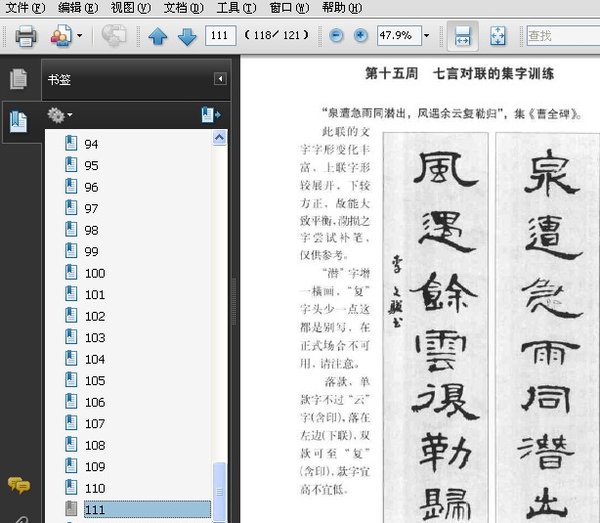600x523 pixels.
Task: Jump to bookmark 105
Action: pyautogui.click(x=95, y=380)
